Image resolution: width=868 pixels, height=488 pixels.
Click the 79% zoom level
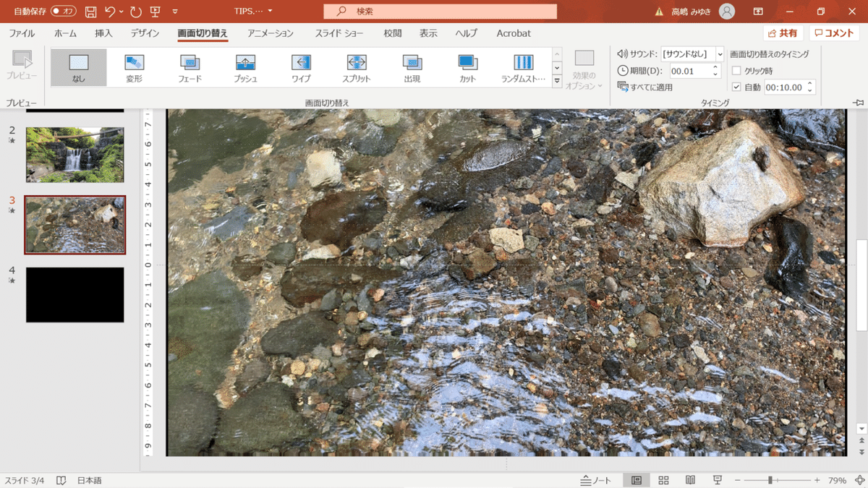tap(837, 480)
